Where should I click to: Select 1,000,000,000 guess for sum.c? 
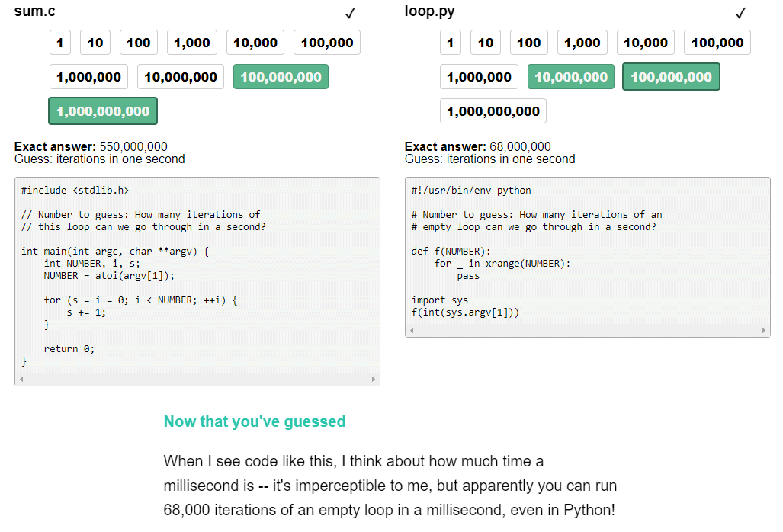point(103,111)
